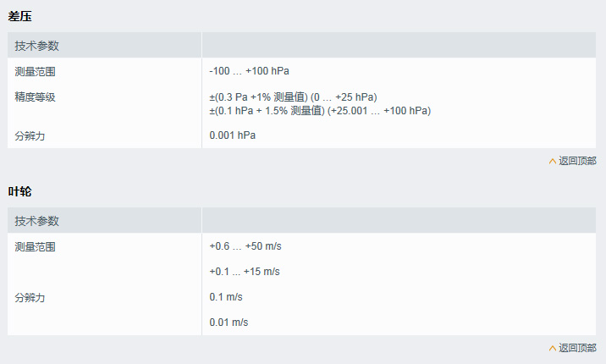606x364 pixels.
Task: Click the ±(0.1 hPa + 1.5% 测量值) accuracy line
Action: tap(320, 111)
